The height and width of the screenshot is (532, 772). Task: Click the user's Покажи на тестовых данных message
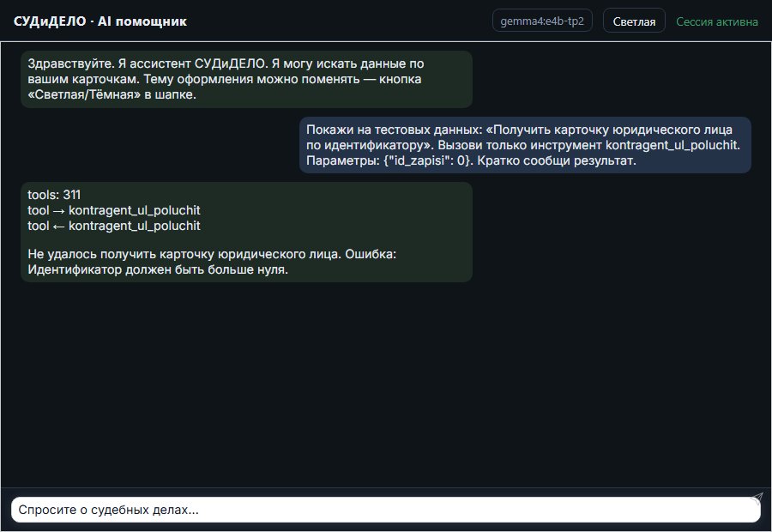(525, 145)
